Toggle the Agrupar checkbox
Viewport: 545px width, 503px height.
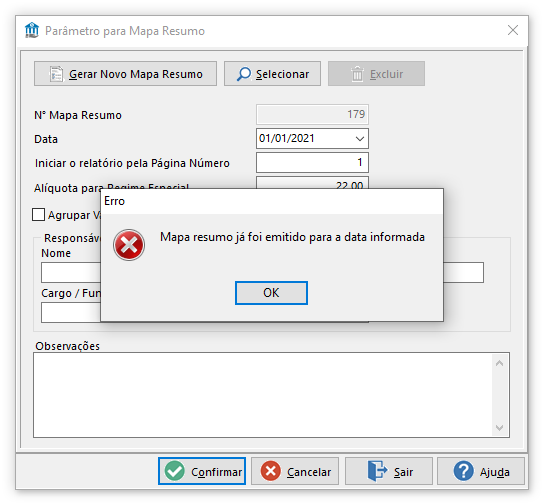(38, 214)
